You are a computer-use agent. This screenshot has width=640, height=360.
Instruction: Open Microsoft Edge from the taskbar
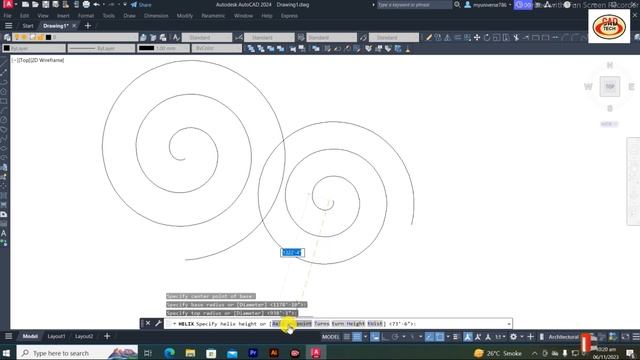click(169, 353)
